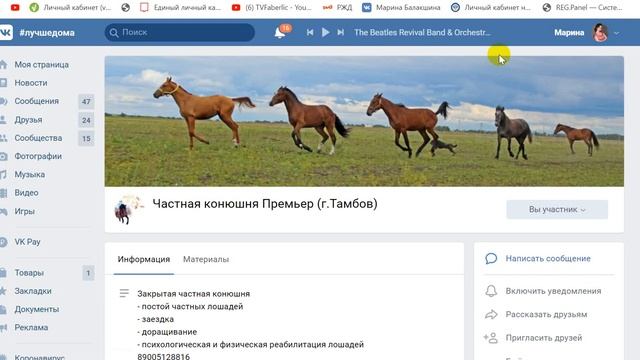Open the Единый личный кабинет bookmark
The image size is (640, 360).
pos(180,7)
